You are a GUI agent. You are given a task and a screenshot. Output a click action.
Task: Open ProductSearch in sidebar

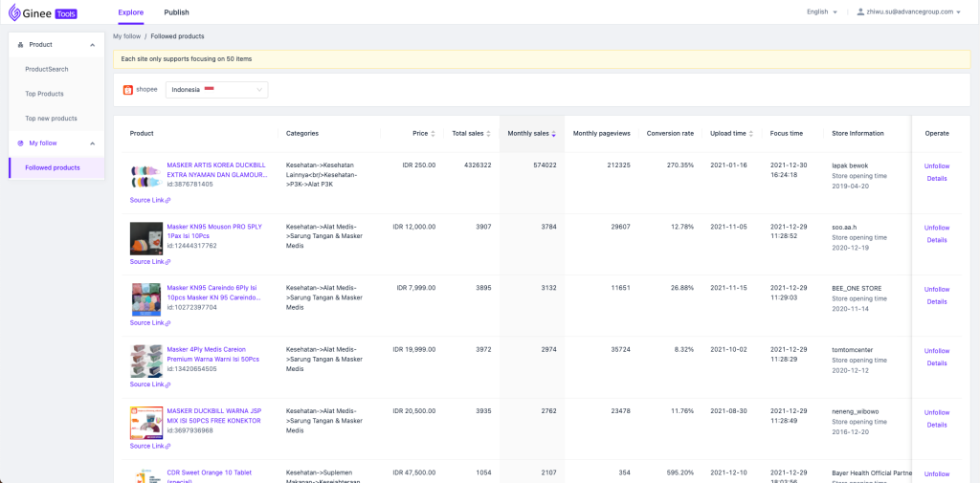[x=47, y=70]
